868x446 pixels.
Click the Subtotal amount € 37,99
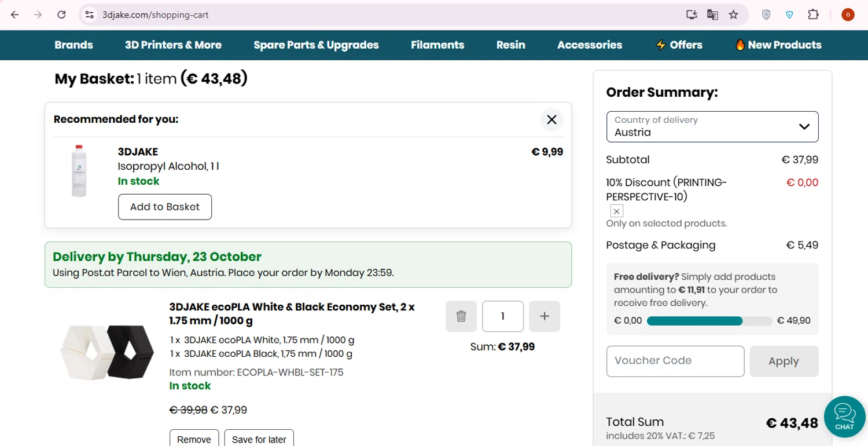pos(800,160)
